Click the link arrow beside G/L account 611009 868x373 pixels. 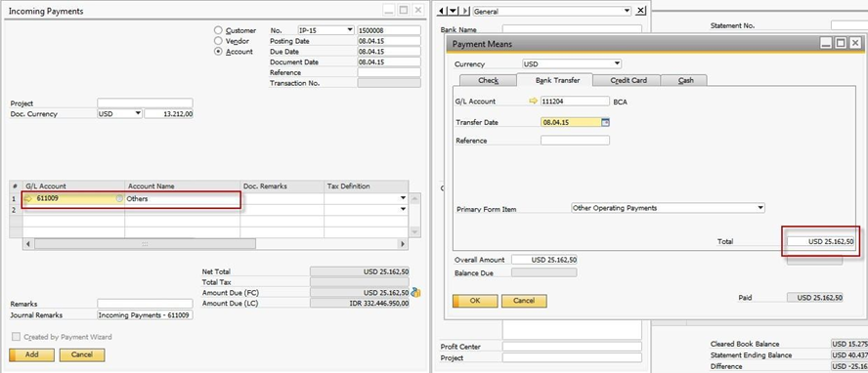pyautogui.click(x=28, y=198)
